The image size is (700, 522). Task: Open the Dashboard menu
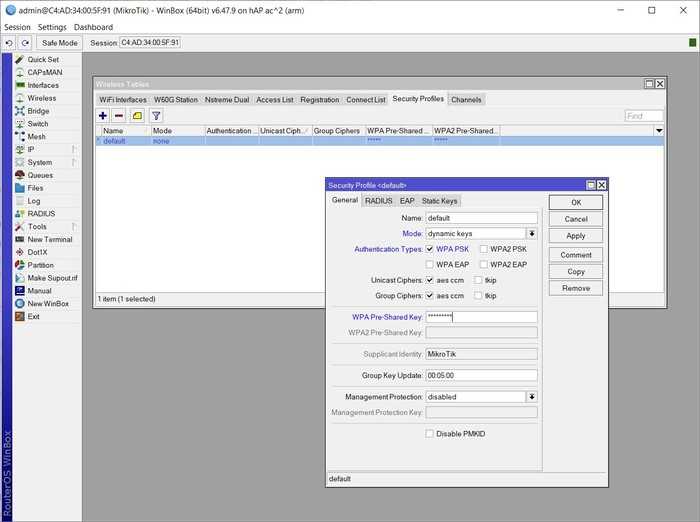pos(93,27)
